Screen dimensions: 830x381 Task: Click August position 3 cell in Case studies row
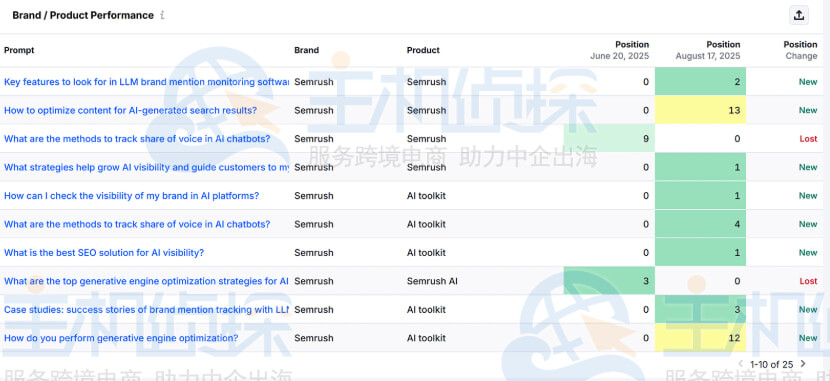[700, 309]
